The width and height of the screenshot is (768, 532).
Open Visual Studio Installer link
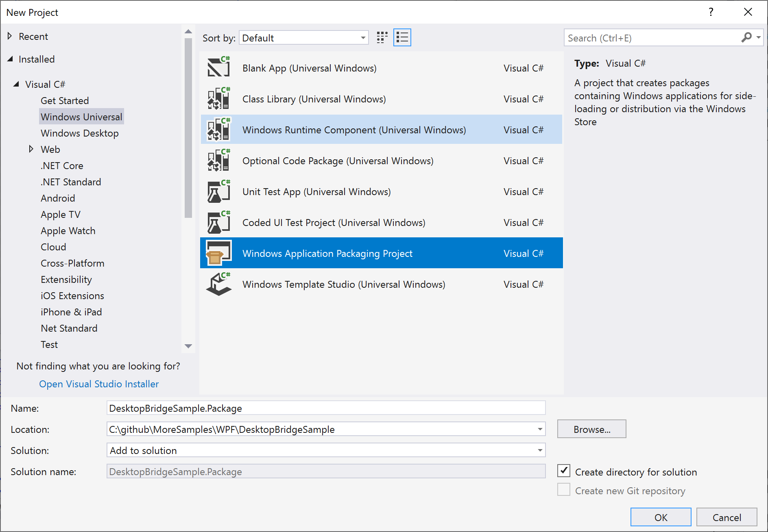(99, 384)
